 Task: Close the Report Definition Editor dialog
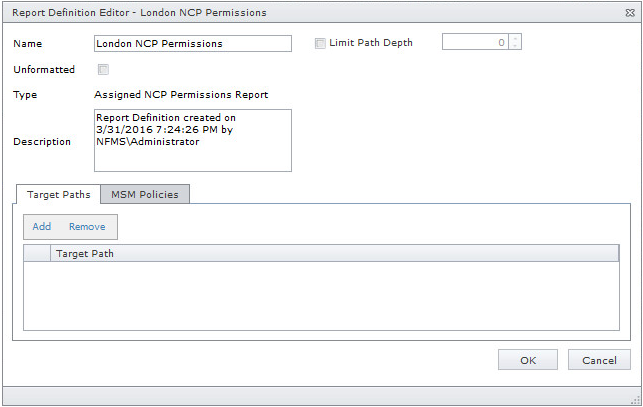tap(628, 12)
